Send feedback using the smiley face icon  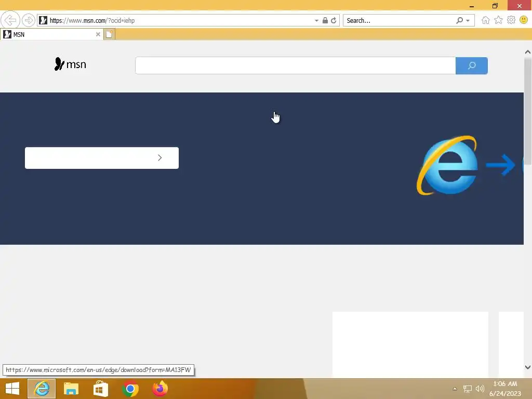[x=524, y=20]
